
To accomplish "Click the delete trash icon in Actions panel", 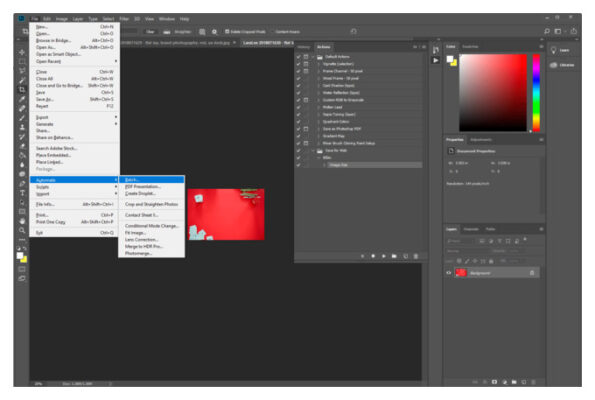I will point(416,256).
